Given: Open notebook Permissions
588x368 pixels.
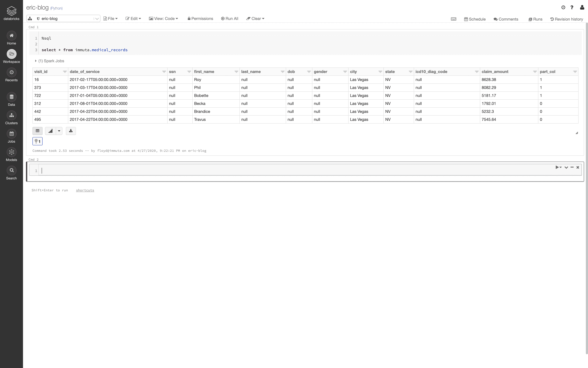Looking at the screenshot, I should pos(200,19).
